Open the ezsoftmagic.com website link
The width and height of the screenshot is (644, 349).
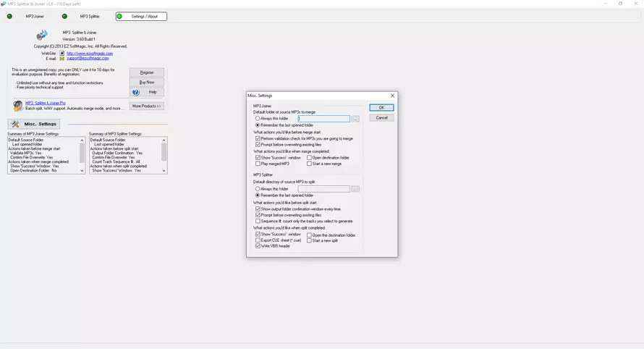point(90,54)
